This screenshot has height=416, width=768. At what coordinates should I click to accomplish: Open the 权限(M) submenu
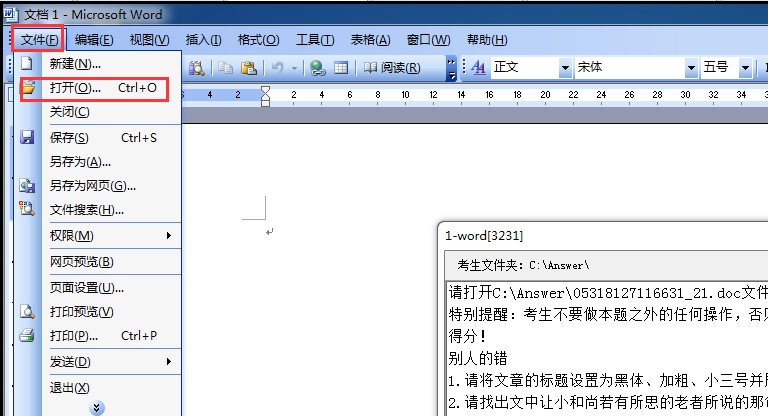(110, 236)
